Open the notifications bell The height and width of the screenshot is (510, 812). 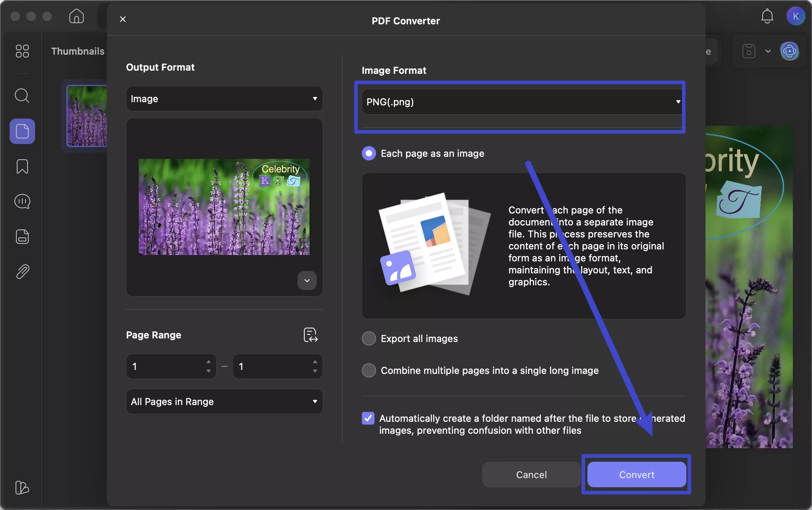767,16
